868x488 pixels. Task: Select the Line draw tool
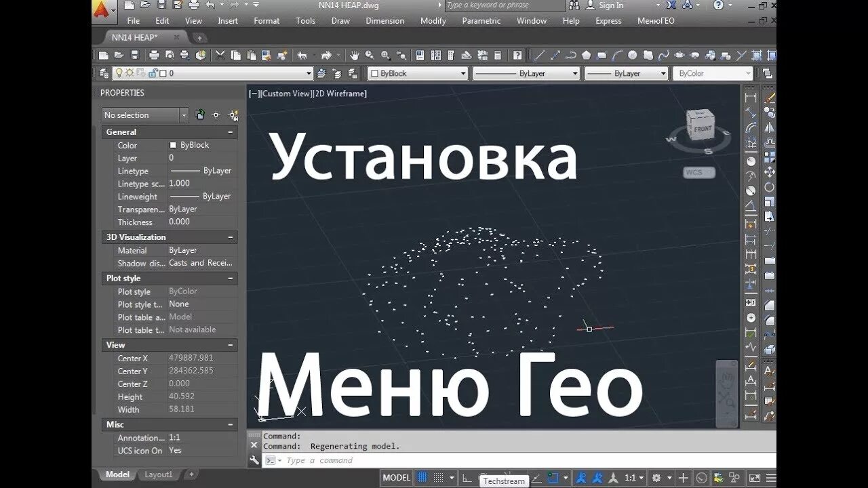pos(540,55)
